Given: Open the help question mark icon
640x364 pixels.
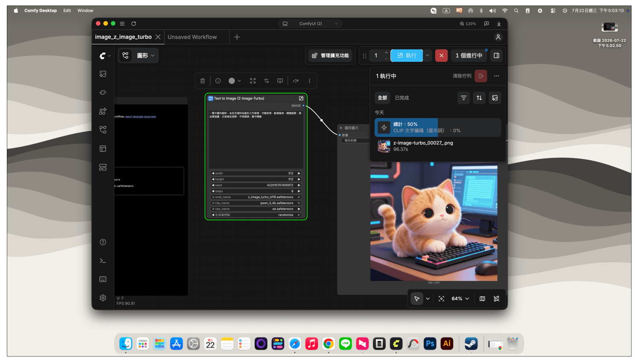Looking at the screenshot, I should (103, 242).
